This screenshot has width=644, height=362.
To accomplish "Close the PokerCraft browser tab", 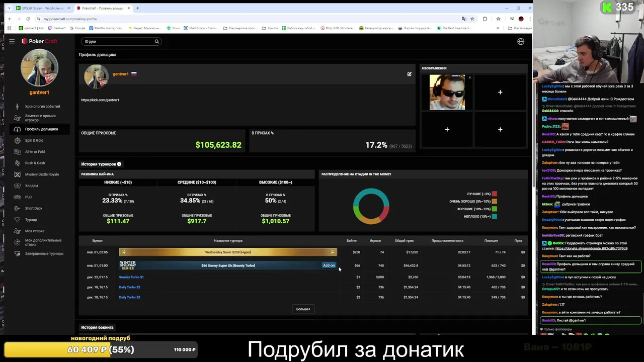I will 129,8.
